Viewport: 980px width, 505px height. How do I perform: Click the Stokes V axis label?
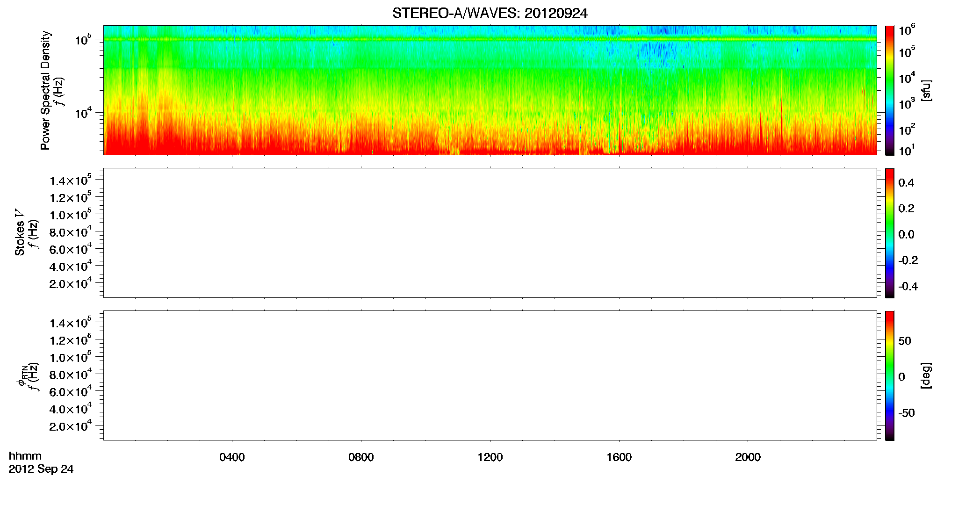pos(20,232)
